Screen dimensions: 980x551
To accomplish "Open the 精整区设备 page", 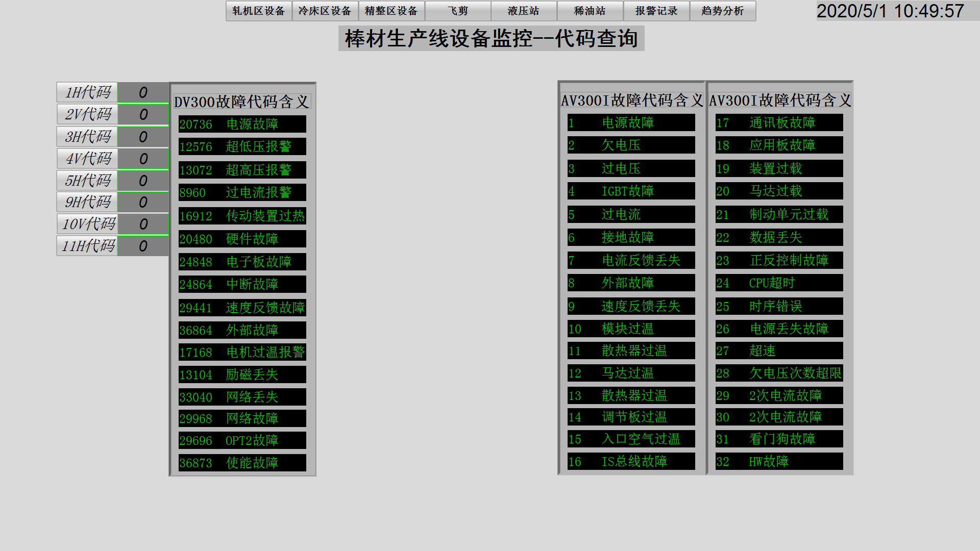I will [x=390, y=11].
